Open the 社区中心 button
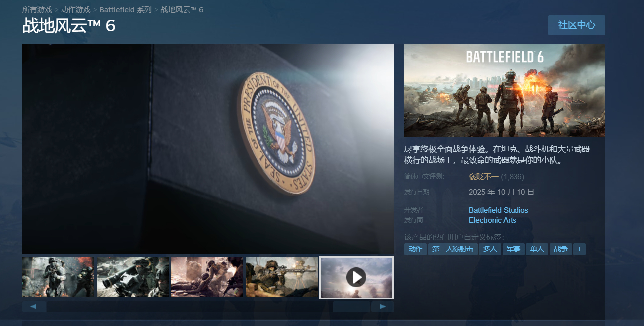This screenshot has height=326, width=644. pos(577,25)
